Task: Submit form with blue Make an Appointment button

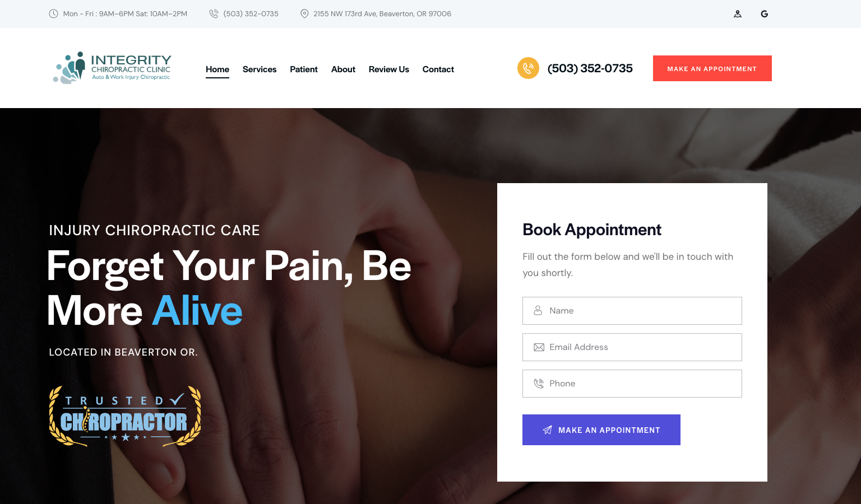Action: pos(601,430)
